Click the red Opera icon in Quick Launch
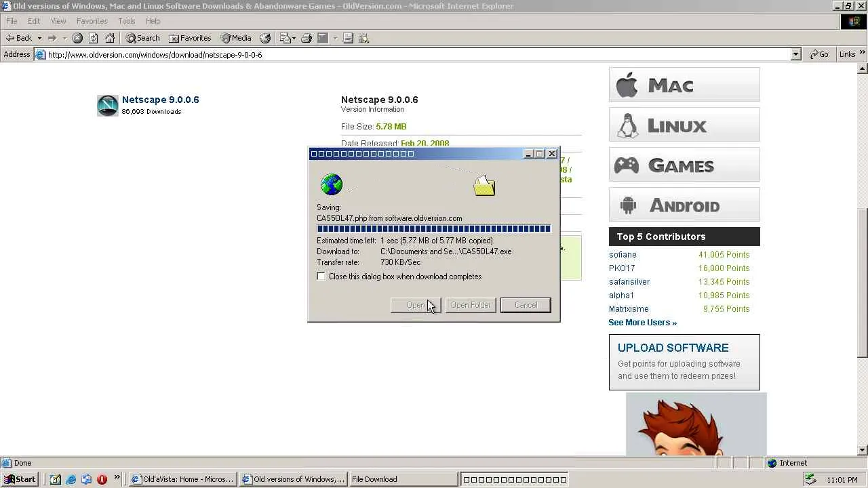Viewport: 868px width, 488px height. (x=102, y=479)
